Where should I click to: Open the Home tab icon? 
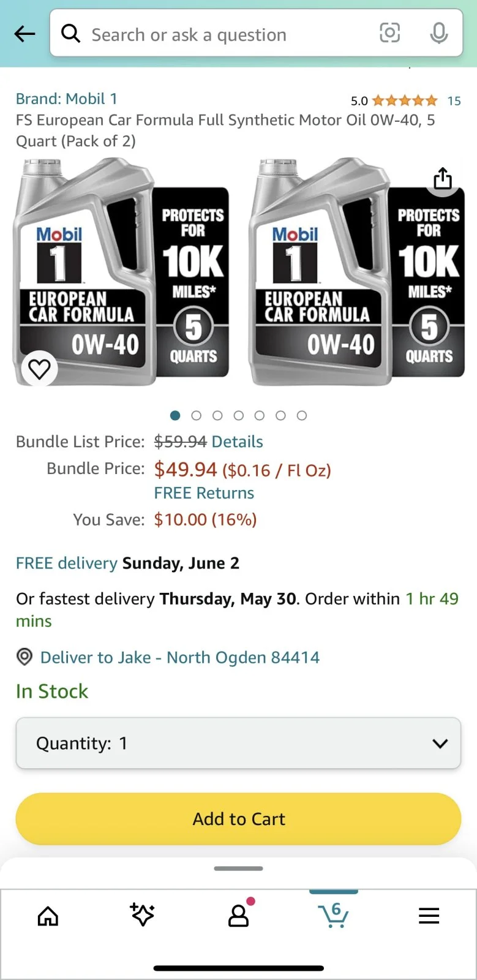click(x=48, y=916)
